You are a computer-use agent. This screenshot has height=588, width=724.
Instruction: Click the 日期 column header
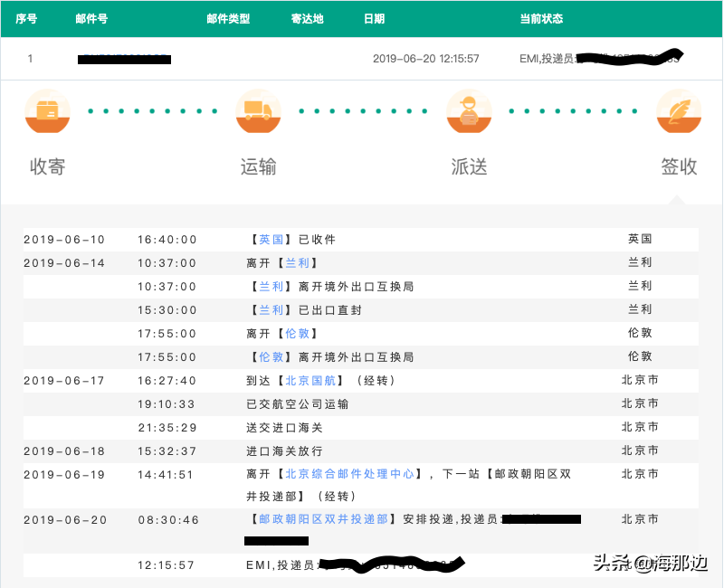coord(374,17)
